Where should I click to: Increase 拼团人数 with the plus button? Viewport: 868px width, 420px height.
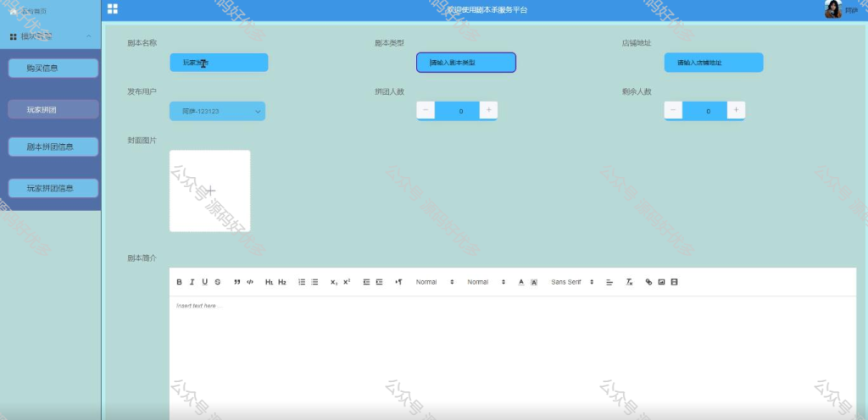488,110
